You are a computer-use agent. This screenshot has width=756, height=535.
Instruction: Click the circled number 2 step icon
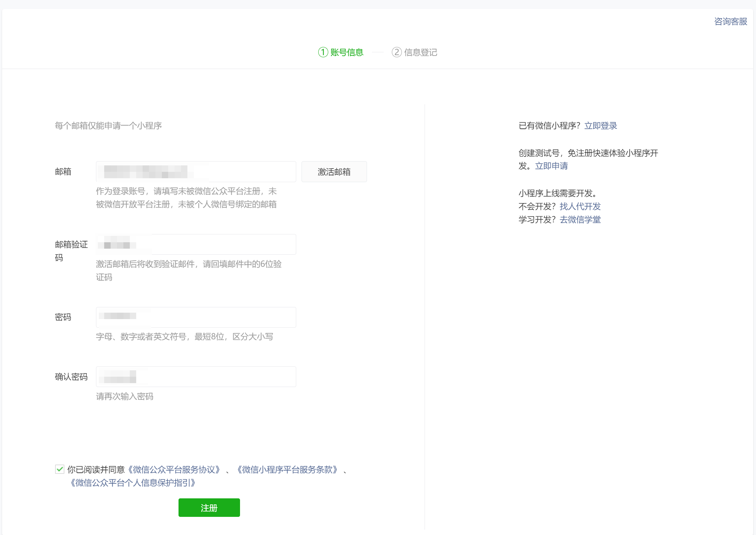[396, 52]
